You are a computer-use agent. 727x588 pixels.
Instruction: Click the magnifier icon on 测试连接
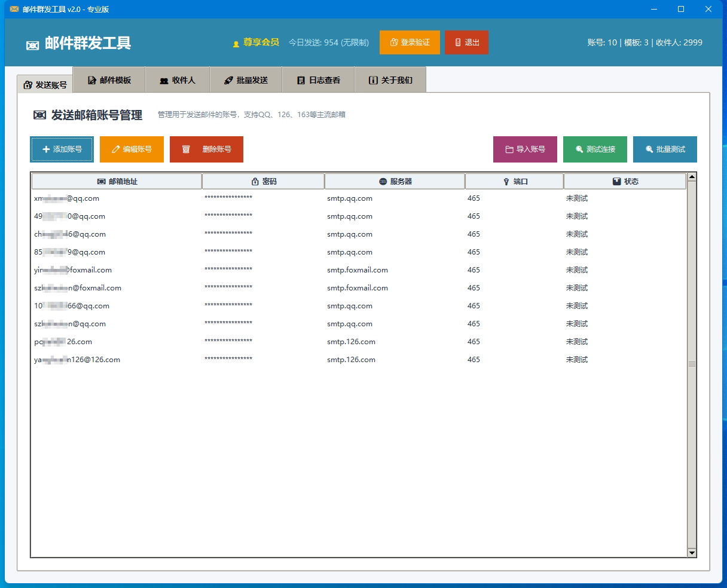tap(579, 149)
